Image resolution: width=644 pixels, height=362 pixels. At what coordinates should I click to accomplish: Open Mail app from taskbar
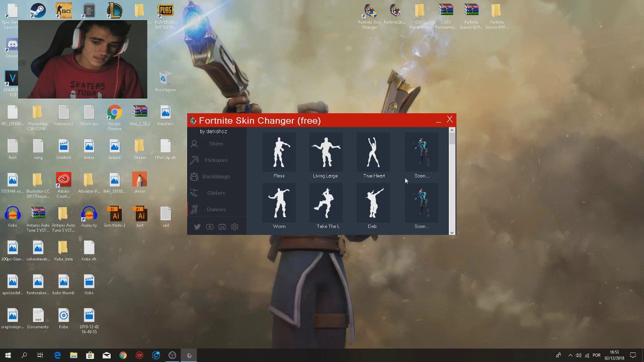107,355
